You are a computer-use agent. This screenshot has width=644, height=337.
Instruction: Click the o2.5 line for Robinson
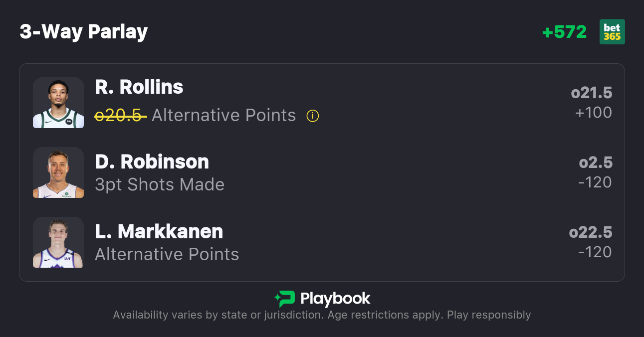[596, 163]
